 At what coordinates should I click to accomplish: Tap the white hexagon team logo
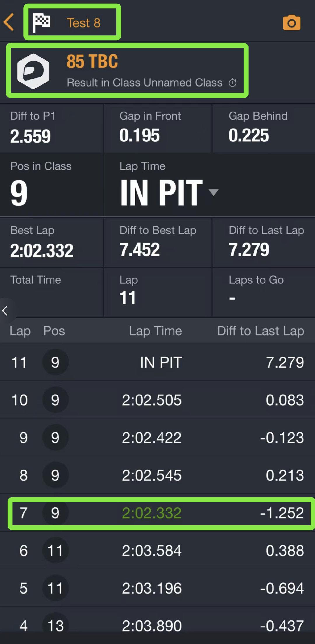[33, 71]
